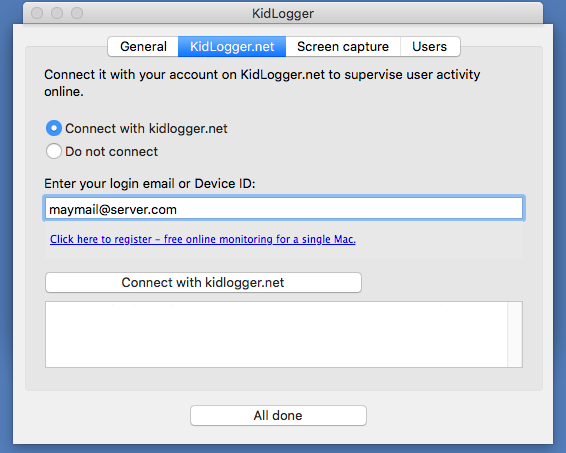
Task: Zoom the KidLogger window
Action: [77, 13]
